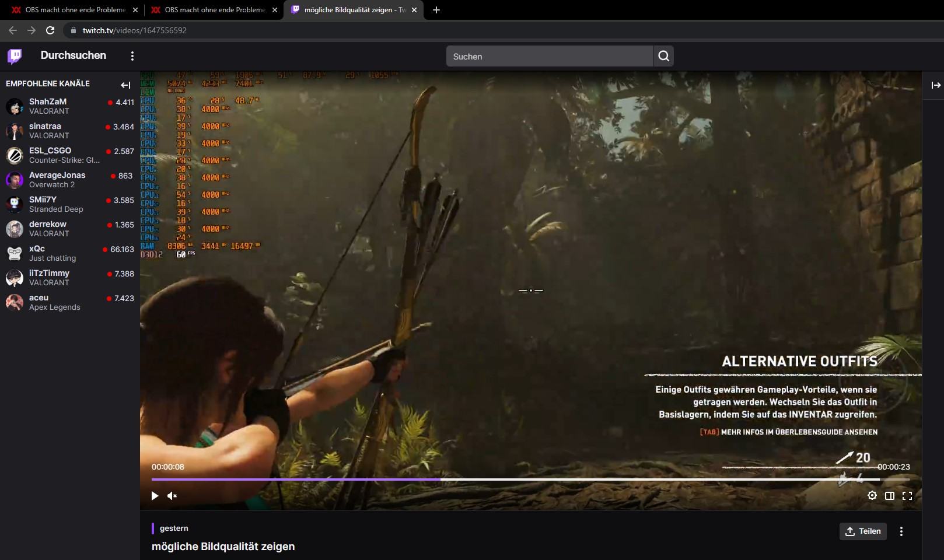
Task: Go forward in browser history
Action: [x=32, y=30]
